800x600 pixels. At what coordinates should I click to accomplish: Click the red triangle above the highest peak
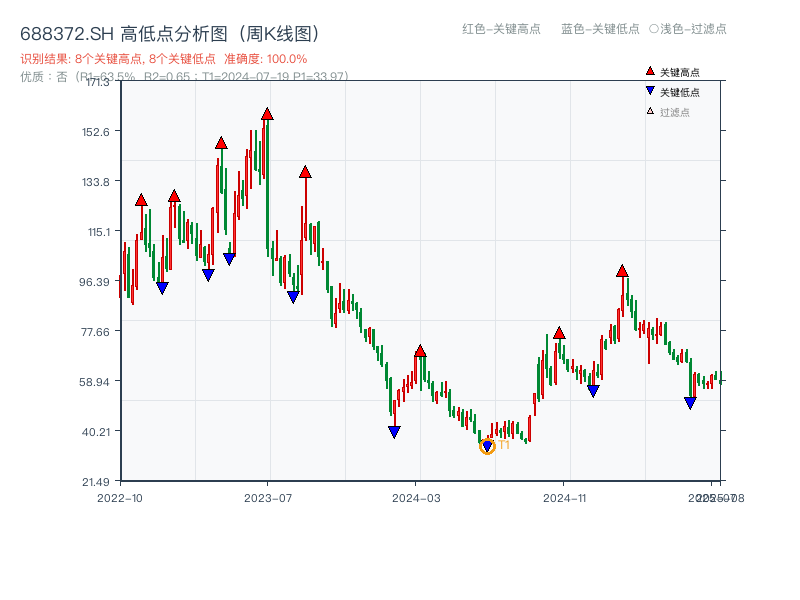266,116
